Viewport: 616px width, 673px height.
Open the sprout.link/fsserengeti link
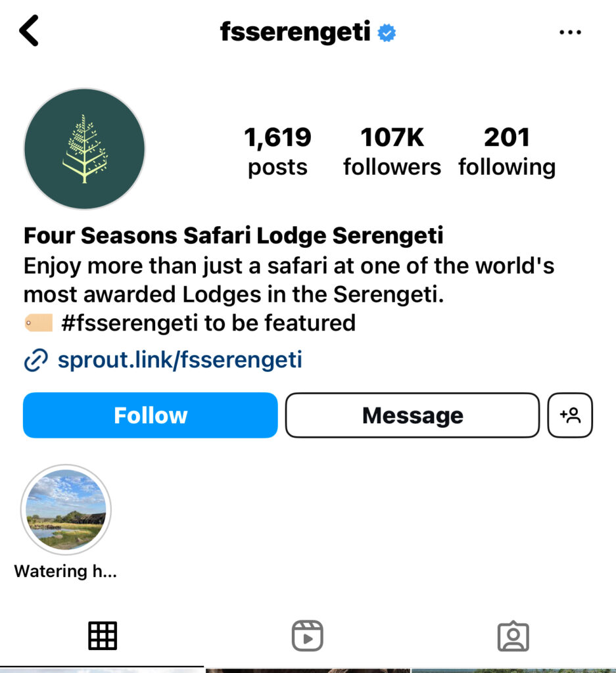coord(180,360)
